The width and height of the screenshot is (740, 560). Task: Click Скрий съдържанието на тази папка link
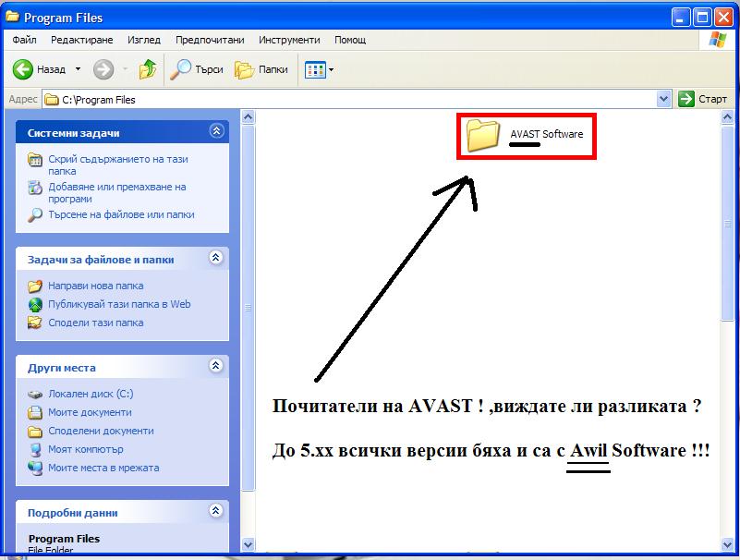coord(118,165)
